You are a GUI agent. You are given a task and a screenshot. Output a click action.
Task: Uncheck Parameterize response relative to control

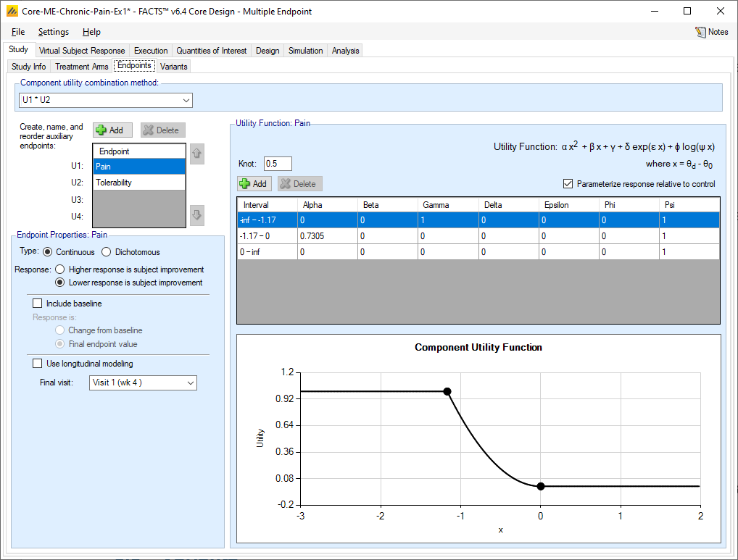[x=568, y=184]
